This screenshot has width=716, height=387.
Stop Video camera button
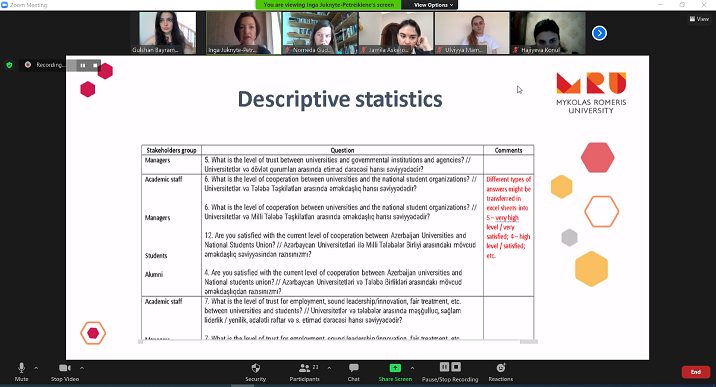pyautogui.click(x=65, y=371)
